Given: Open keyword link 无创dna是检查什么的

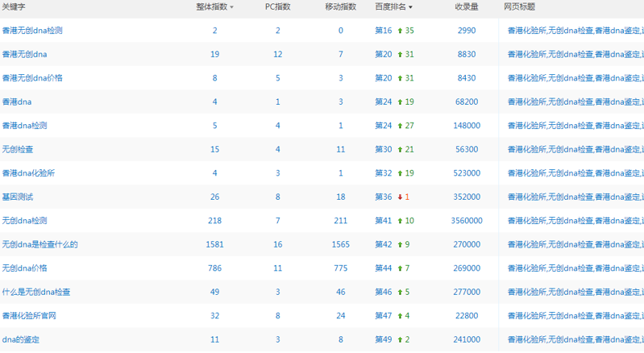Looking at the screenshot, I should (39, 245).
